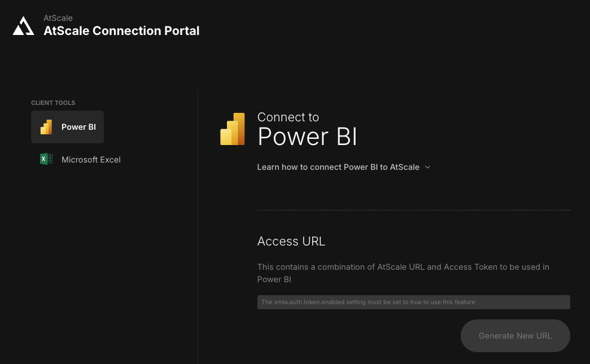The width and height of the screenshot is (590, 364).
Task: Click the 'AtScale' brand text in the header
Action: click(x=58, y=17)
